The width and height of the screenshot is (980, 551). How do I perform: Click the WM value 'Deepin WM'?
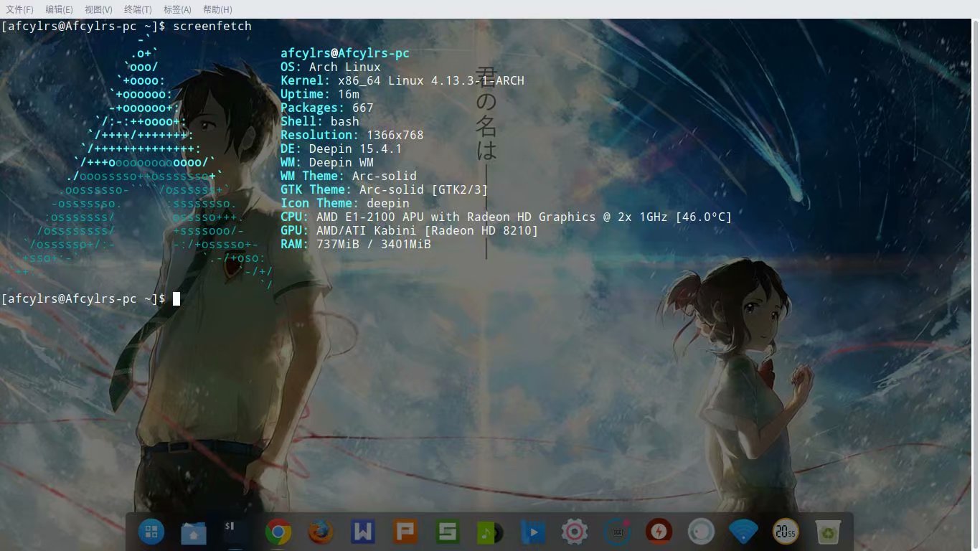(341, 162)
